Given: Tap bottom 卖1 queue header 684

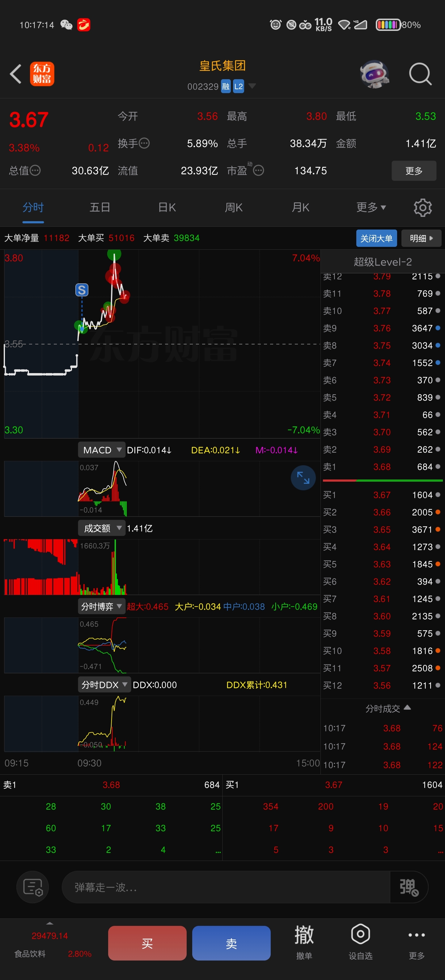Looking at the screenshot, I should (111, 785).
